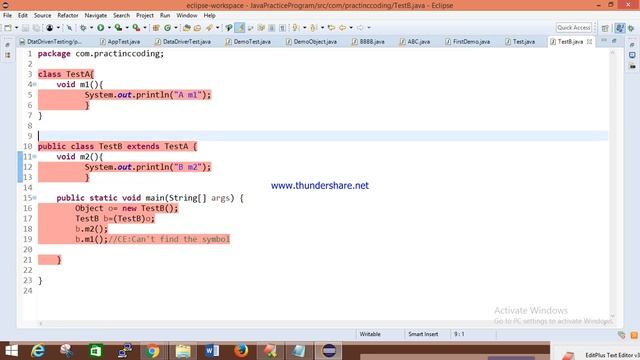Click the Debug bug icon
The height and width of the screenshot is (360, 640).
(83, 28)
